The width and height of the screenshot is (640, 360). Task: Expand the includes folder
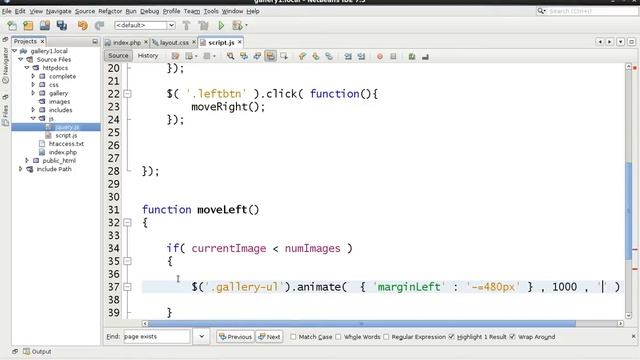tap(33, 110)
